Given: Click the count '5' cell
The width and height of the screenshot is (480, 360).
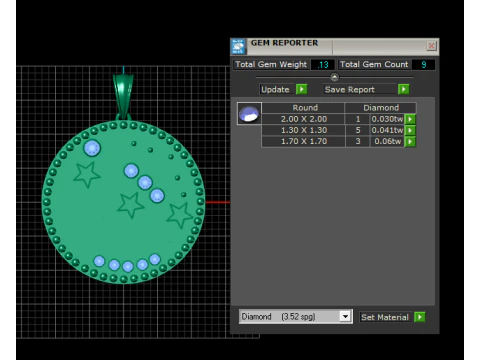Looking at the screenshot, I should pos(358,130).
